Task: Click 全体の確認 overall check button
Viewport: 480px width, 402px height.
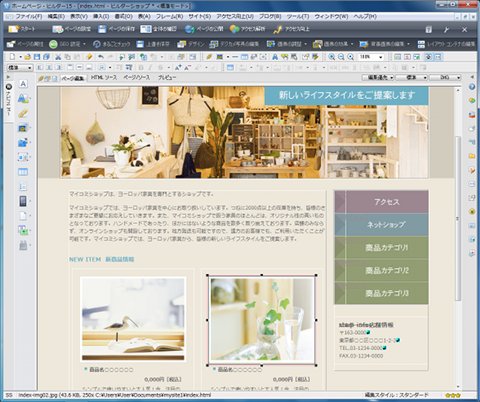Action: click(159, 29)
